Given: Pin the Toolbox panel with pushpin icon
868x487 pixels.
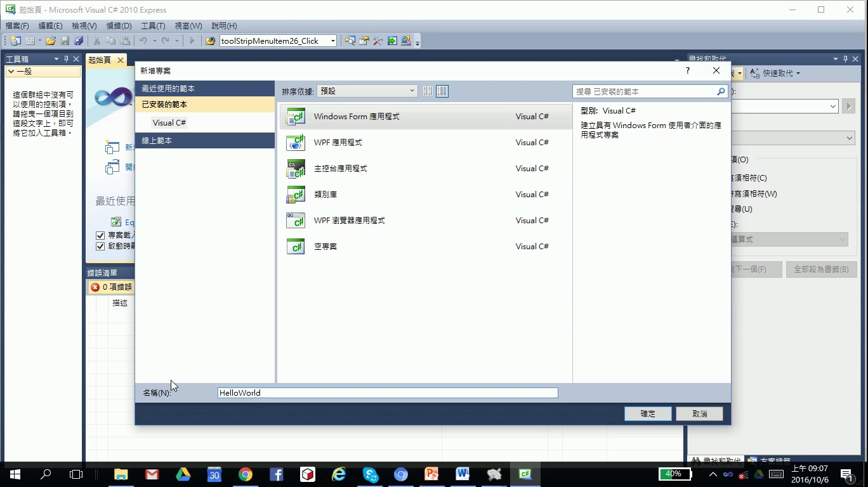Looking at the screenshot, I should tap(66, 59).
